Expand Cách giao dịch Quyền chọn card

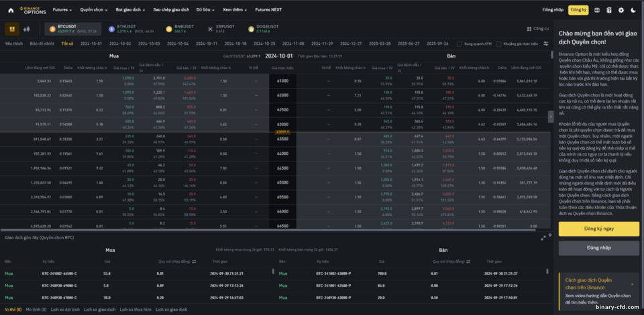pyautogui.click(x=599, y=292)
